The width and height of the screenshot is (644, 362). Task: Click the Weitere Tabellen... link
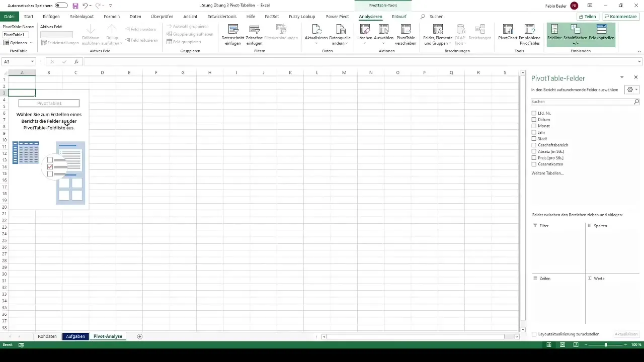[547, 173]
